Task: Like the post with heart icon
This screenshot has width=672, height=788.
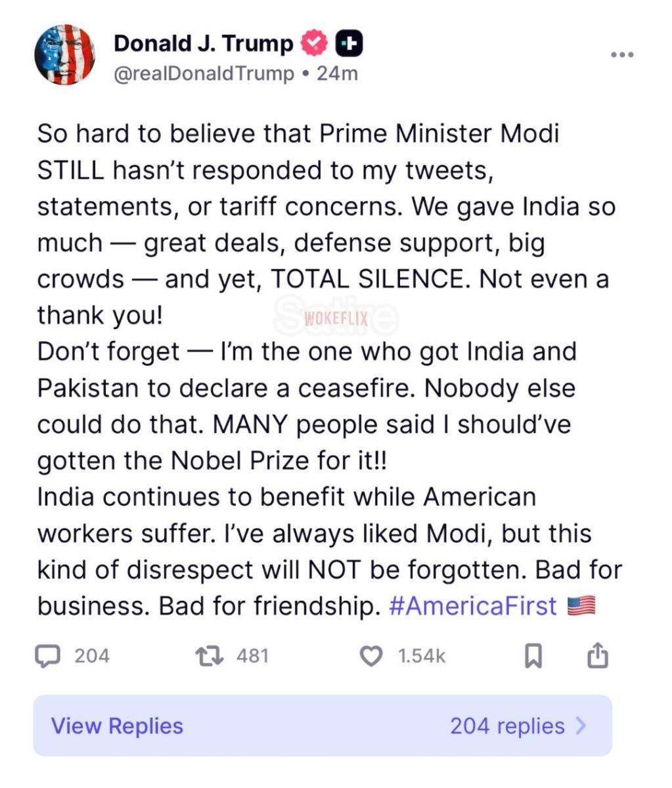Action: [371, 656]
